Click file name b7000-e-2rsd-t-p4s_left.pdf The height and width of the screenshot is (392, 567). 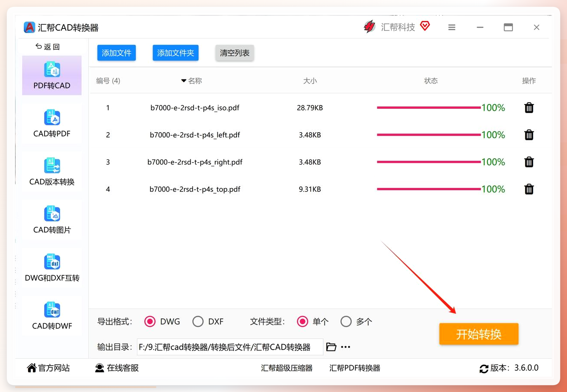coord(195,135)
